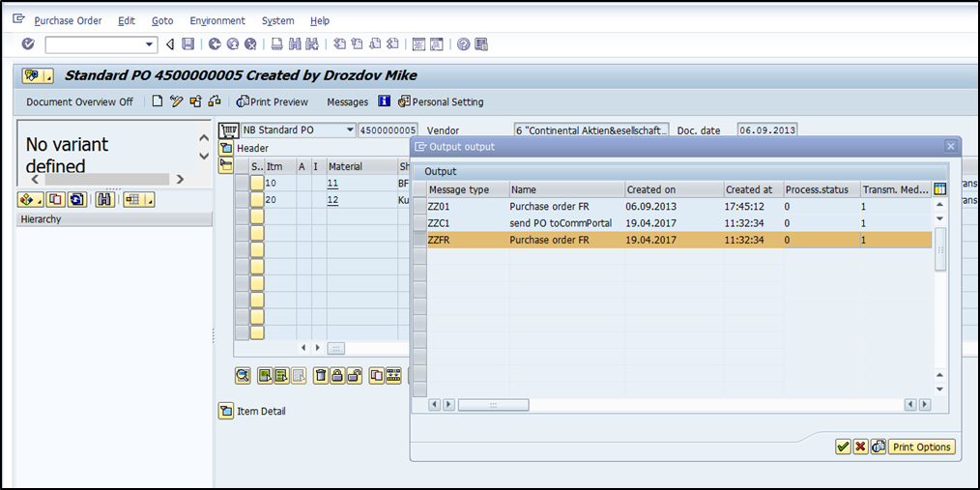
Task: Click the Find binoculars icon in standard toolbar
Action: point(295,44)
